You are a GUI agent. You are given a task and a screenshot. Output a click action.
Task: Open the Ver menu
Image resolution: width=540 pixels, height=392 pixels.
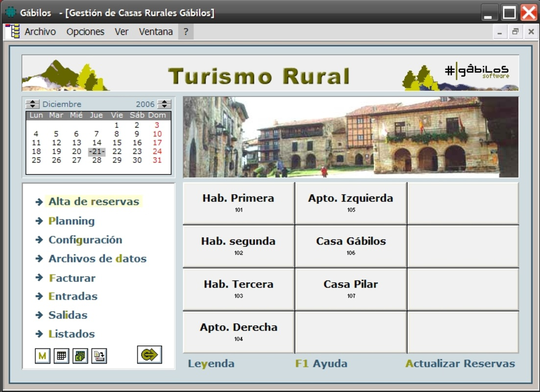pyautogui.click(x=121, y=32)
